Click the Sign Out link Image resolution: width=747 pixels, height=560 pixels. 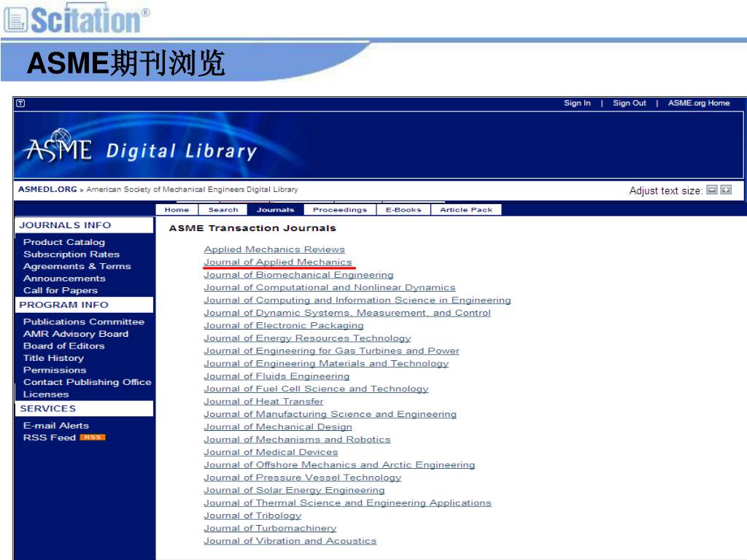coord(630,103)
